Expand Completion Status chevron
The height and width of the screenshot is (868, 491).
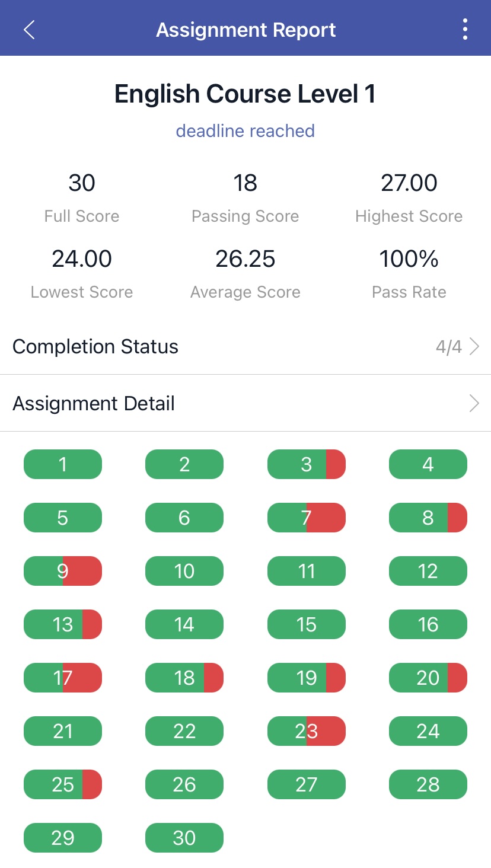tap(474, 346)
